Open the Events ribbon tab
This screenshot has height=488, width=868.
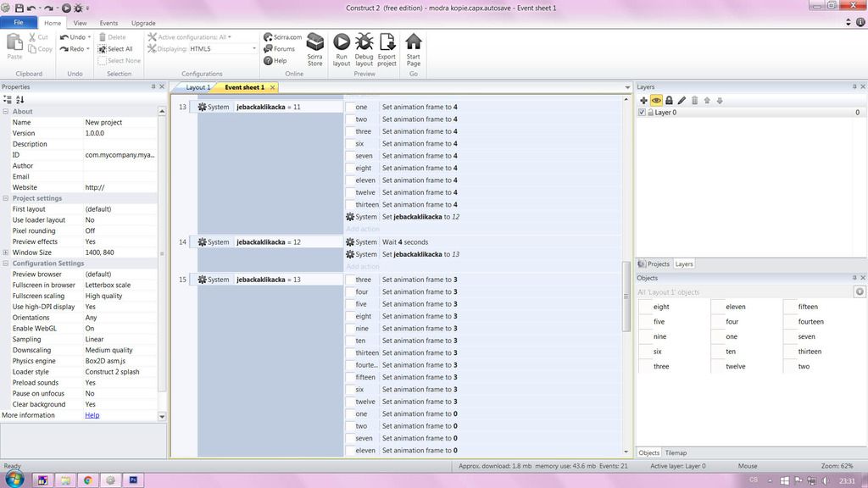tap(108, 24)
